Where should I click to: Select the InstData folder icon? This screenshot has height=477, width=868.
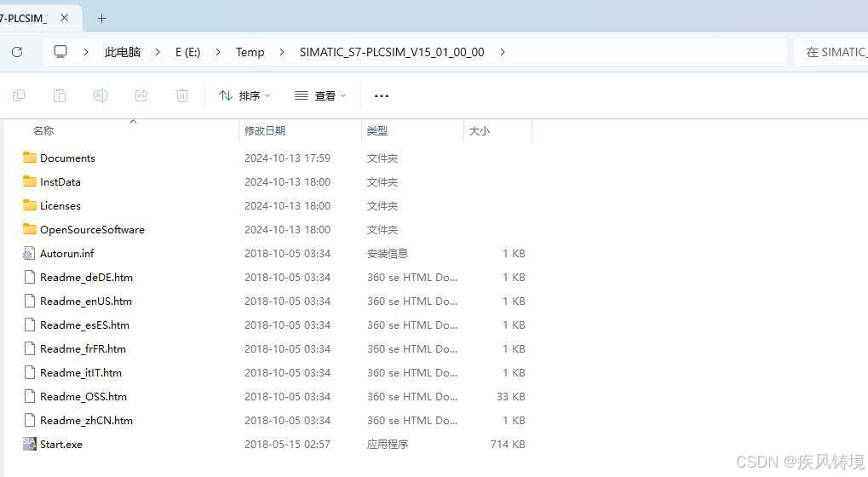click(x=30, y=181)
